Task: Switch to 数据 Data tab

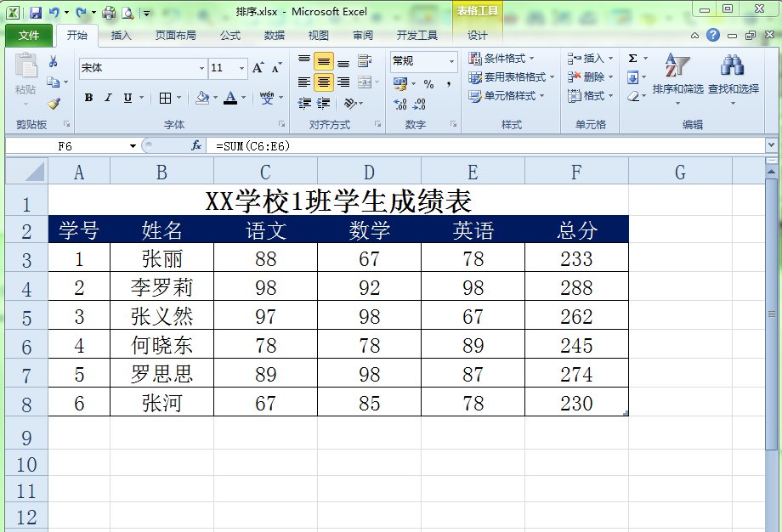Action: 275,36
